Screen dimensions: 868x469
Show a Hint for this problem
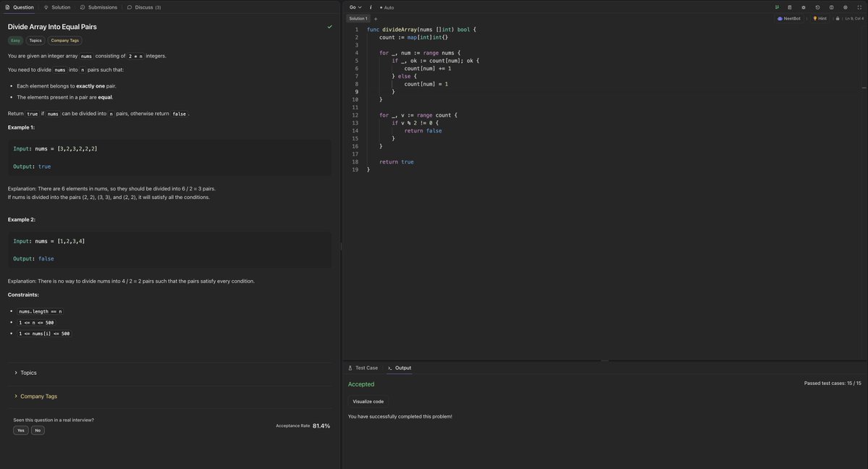(819, 18)
